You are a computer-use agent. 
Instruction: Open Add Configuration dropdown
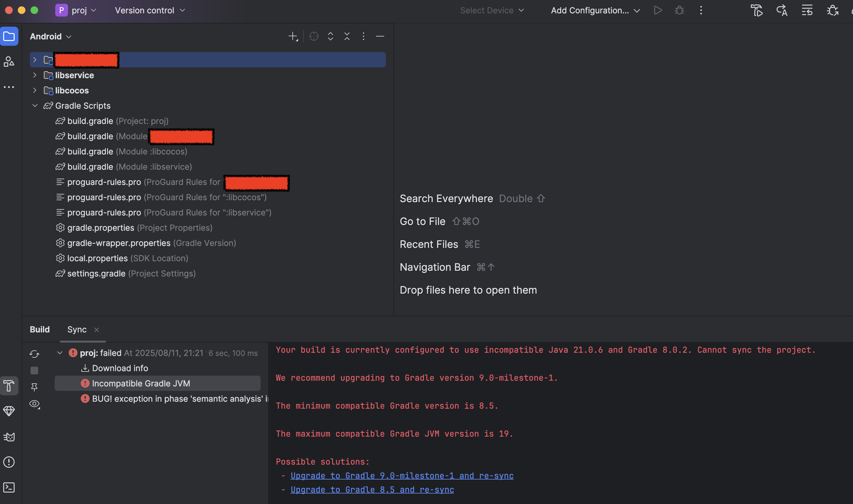[x=595, y=10]
